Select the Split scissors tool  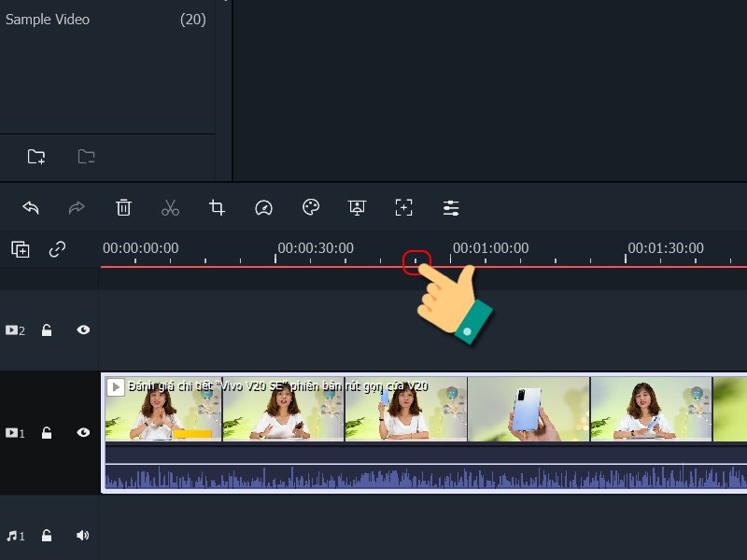[x=170, y=207]
